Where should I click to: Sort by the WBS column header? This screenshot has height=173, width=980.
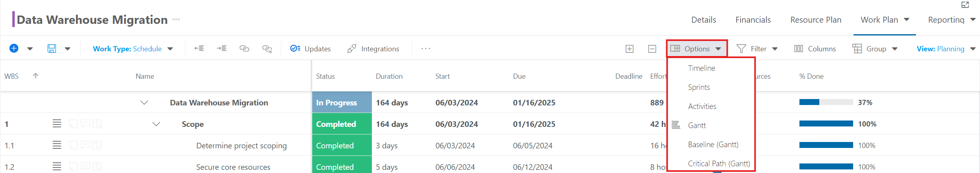point(12,76)
